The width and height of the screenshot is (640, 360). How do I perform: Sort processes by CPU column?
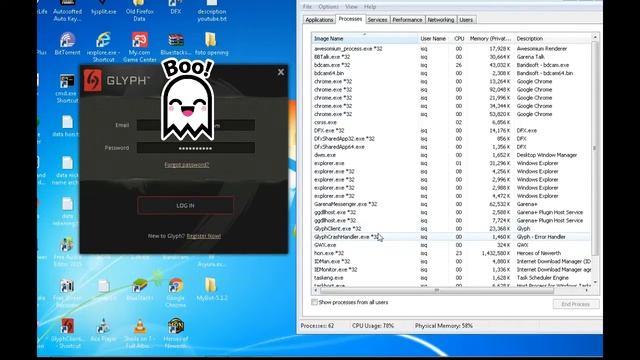click(459, 38)
